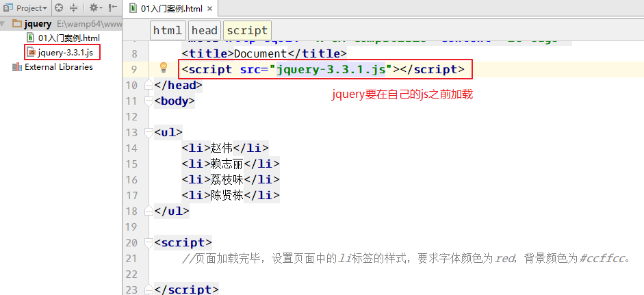Screen dimensions: 644x295
Task: Click the collapse all icon in Project toolbar
Action: [x=73, y=8]
